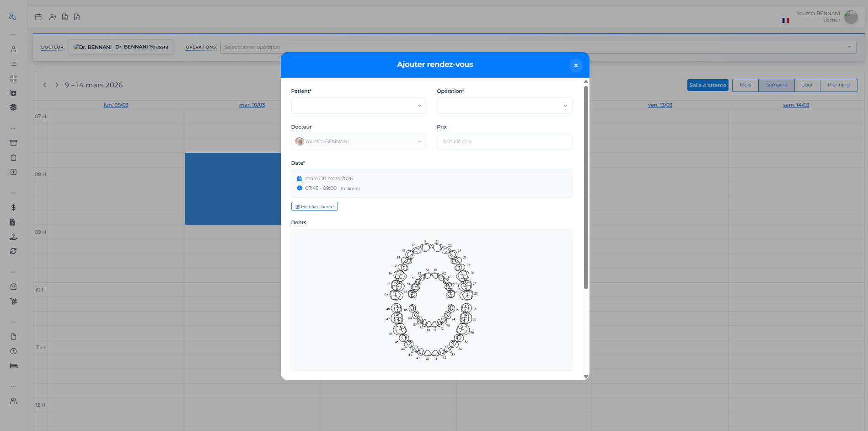Switch to Mois calendar view
868x431 pixels.
[745, 85]
